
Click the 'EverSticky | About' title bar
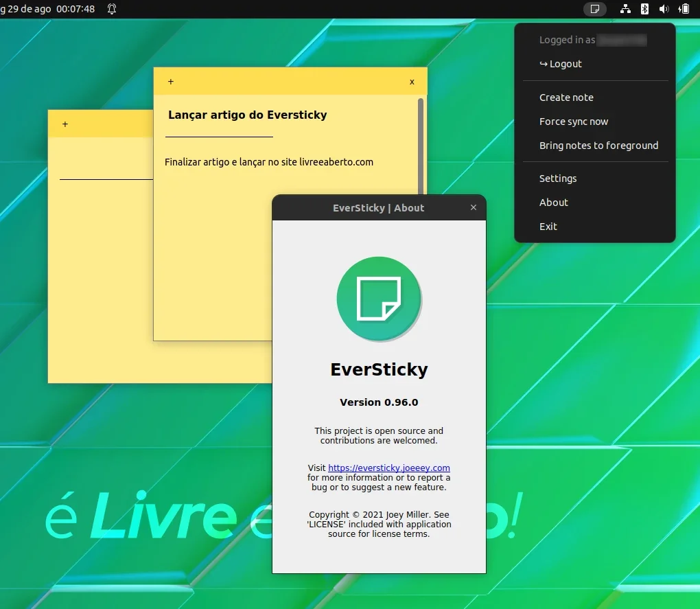(x=379, y=207)
